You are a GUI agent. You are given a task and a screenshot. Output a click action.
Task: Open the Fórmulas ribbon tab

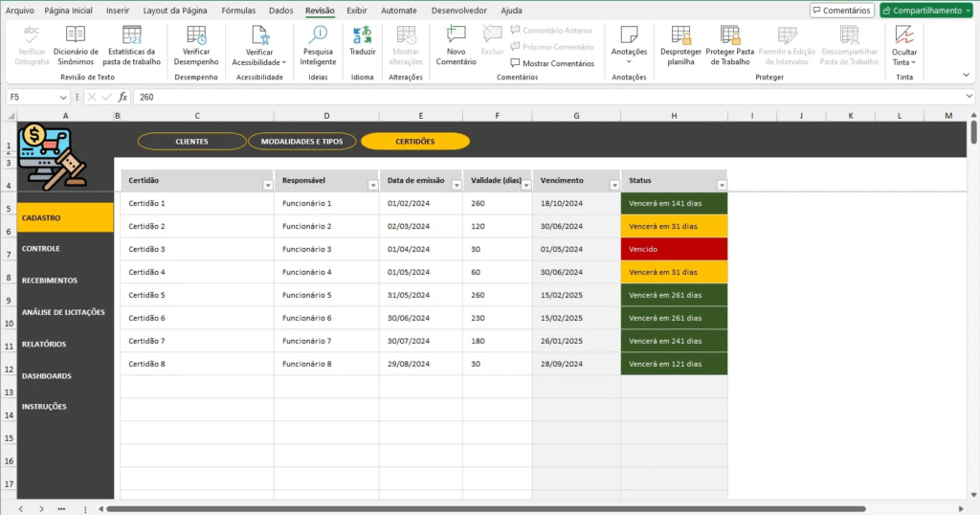238,10
